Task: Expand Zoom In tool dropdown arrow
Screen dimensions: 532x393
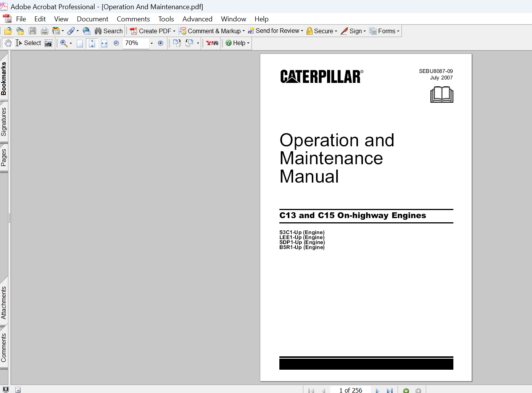Action: tap(71, 43)
